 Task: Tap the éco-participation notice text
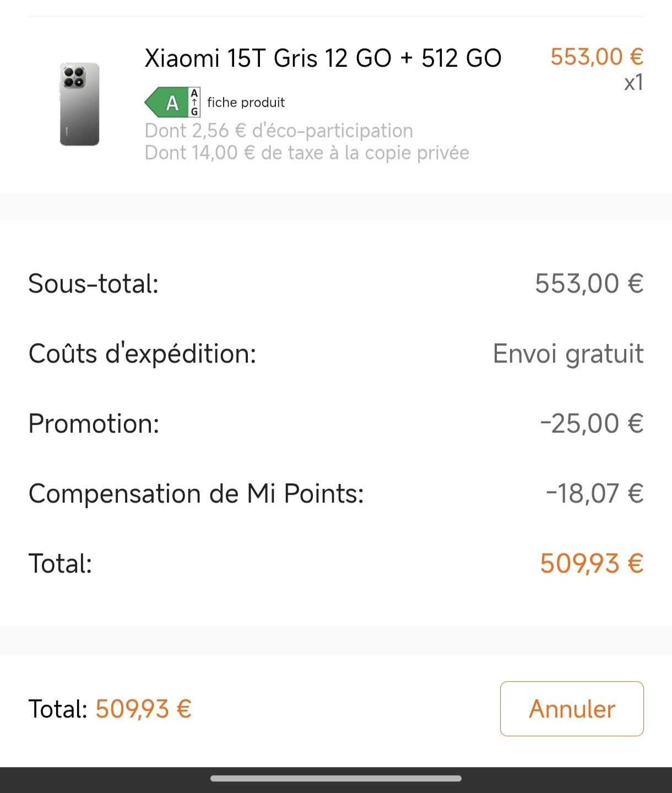click(x=279, y=131)
